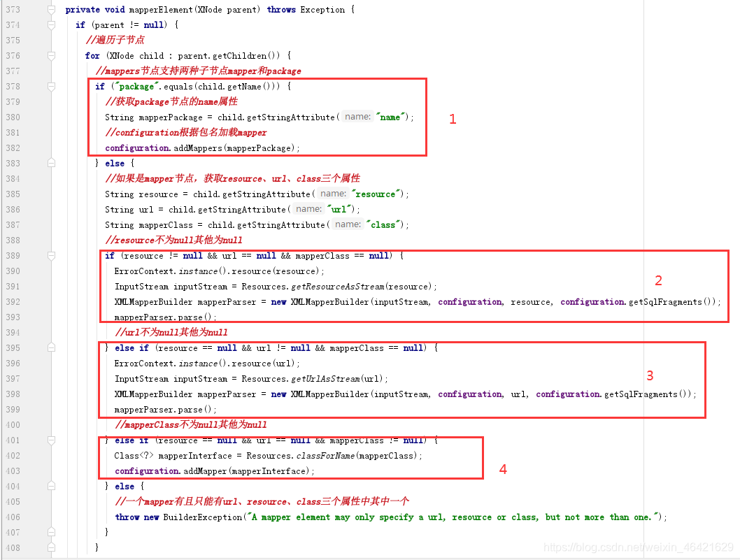This screenshot has height=560, width=740.
Task: Click the addMappers call on line 382
Action: 197,148
